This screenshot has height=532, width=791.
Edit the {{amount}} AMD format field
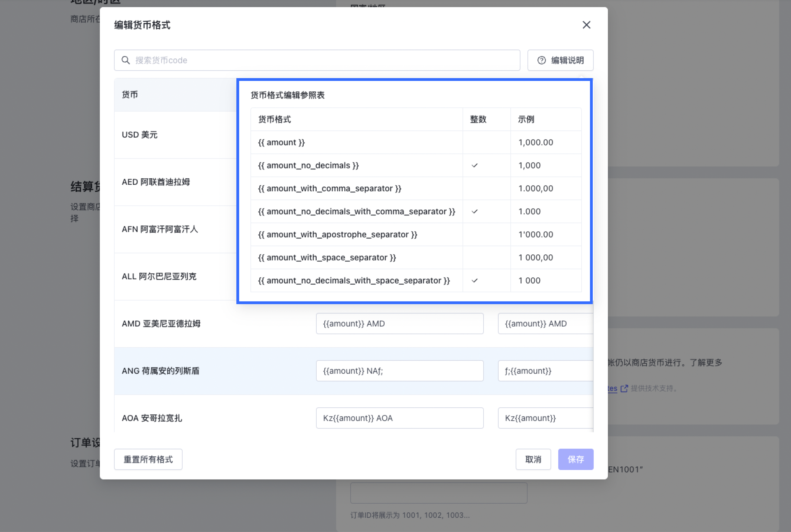(x=400, y=323)
